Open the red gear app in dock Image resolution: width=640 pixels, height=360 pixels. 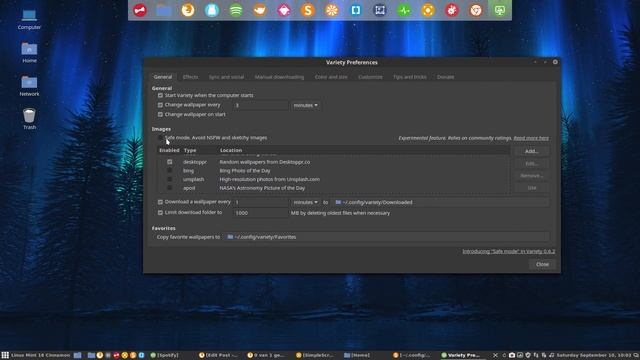click(x=452, y=10)
